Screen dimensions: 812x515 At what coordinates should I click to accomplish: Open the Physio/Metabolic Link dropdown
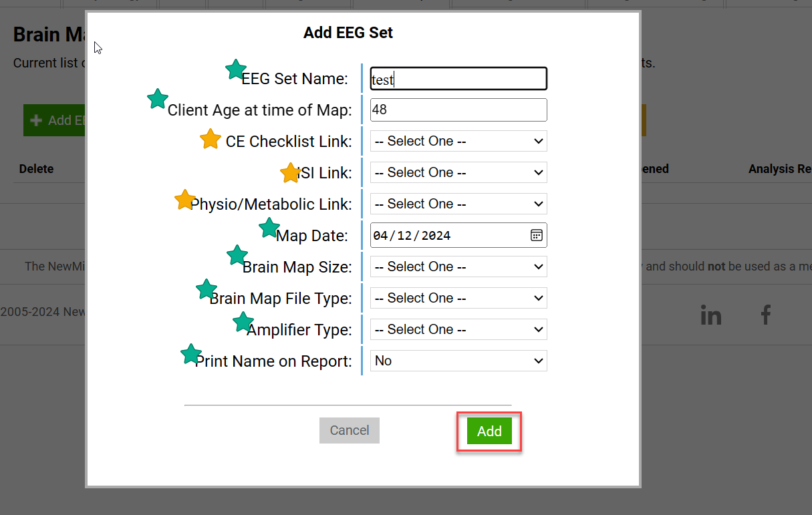[458, 204]
